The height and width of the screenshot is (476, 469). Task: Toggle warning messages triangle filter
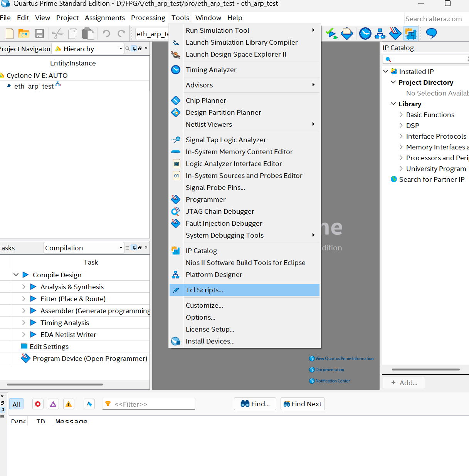pos(69,404)
